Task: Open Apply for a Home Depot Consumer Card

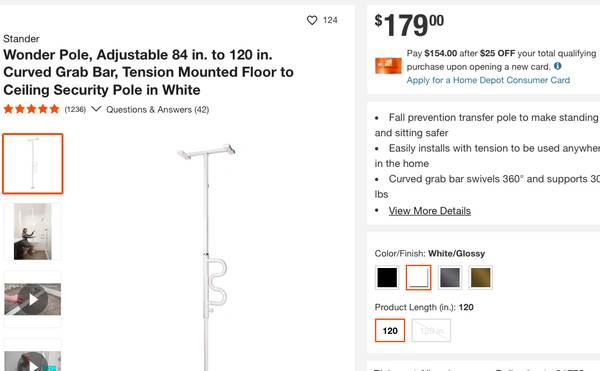Action: click(x=488, y=80)
